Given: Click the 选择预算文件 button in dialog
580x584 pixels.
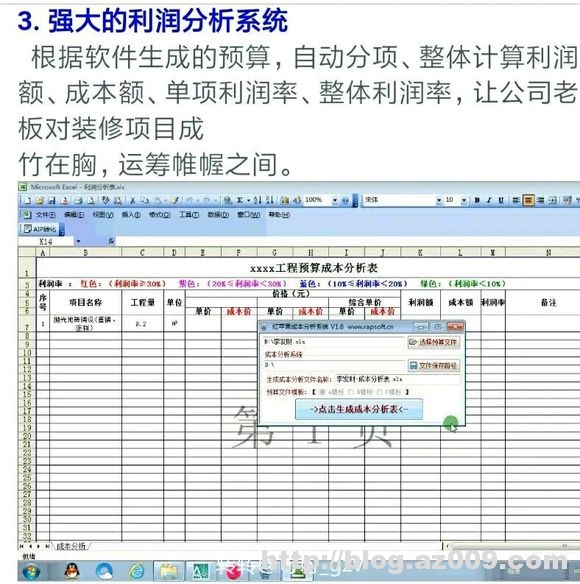Looking at the screenshot, I should coord(434,342).
